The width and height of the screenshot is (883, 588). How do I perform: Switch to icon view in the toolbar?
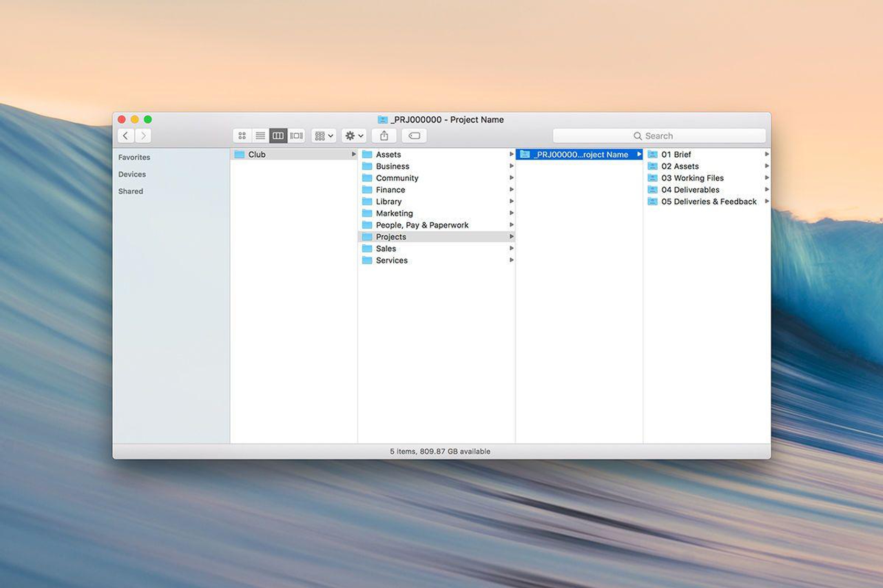pyautogui.click(x=242, y=135)
